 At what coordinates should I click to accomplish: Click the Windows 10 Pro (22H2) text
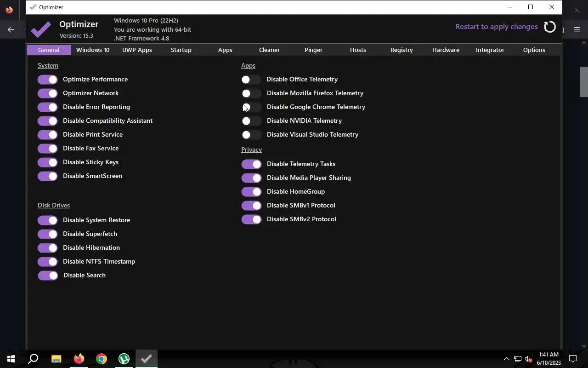click(x=146, y=21)
